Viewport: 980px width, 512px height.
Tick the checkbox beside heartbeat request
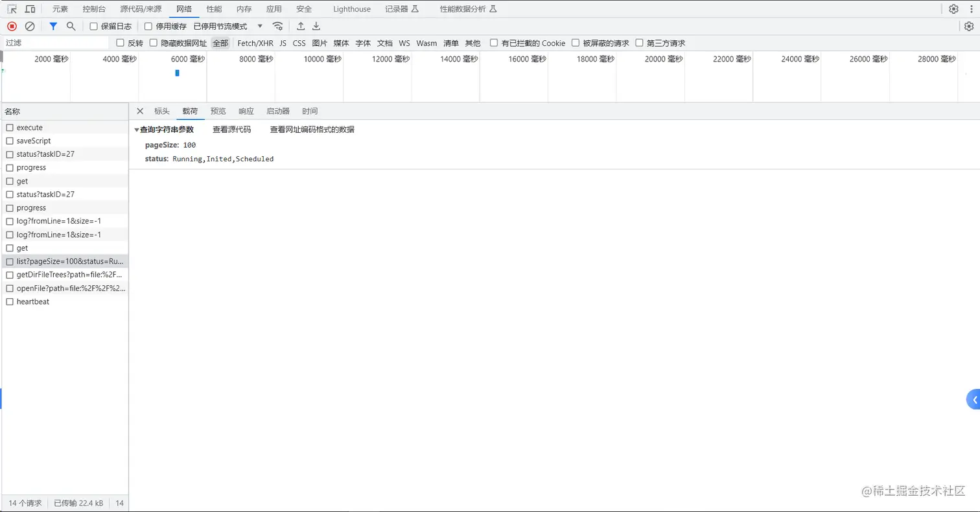(x=10, y=301)
